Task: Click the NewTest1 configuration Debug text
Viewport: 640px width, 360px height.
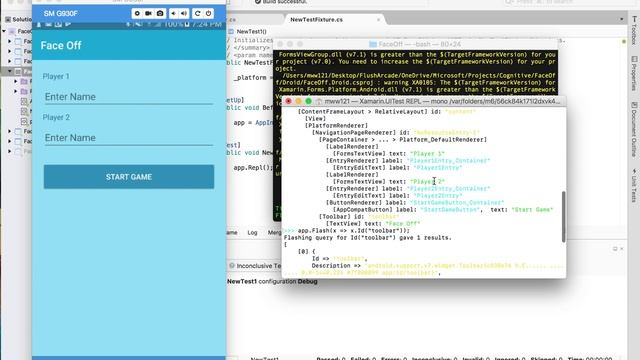Action: 272,281
